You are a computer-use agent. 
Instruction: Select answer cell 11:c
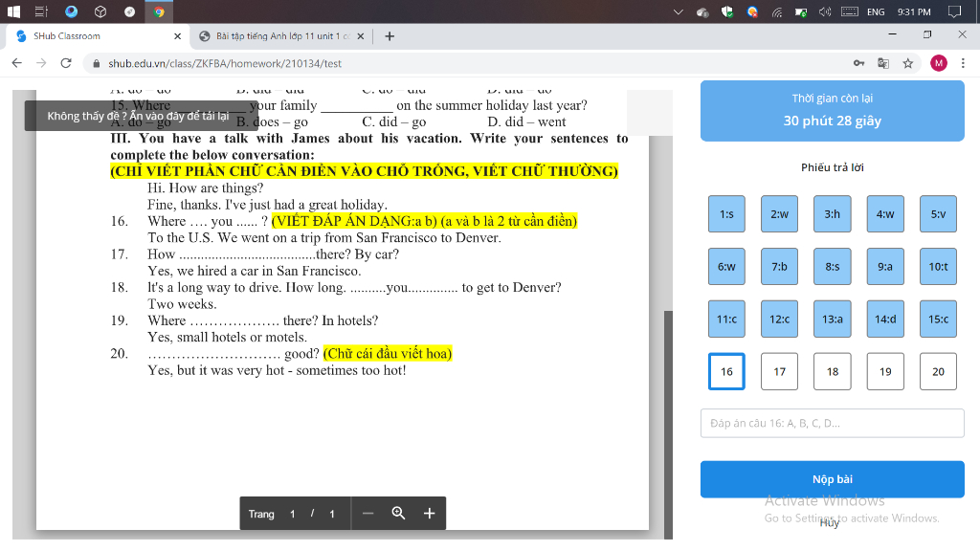tap(726, 320)
